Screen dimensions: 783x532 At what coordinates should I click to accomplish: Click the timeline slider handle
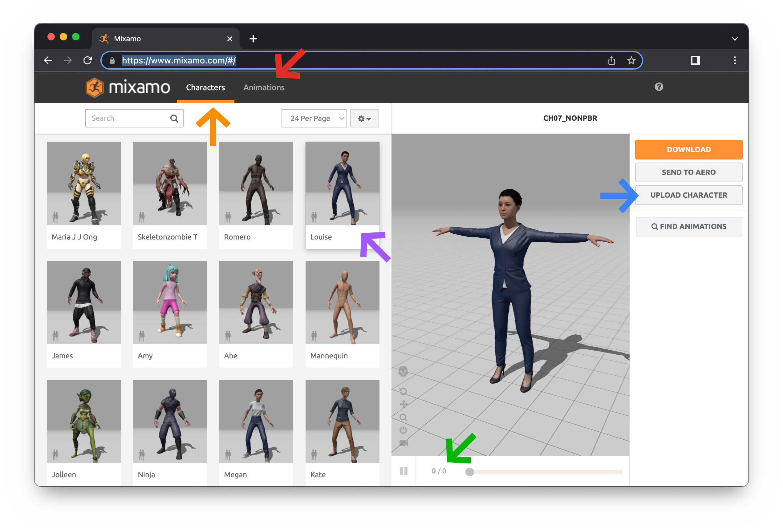point(469,472)
